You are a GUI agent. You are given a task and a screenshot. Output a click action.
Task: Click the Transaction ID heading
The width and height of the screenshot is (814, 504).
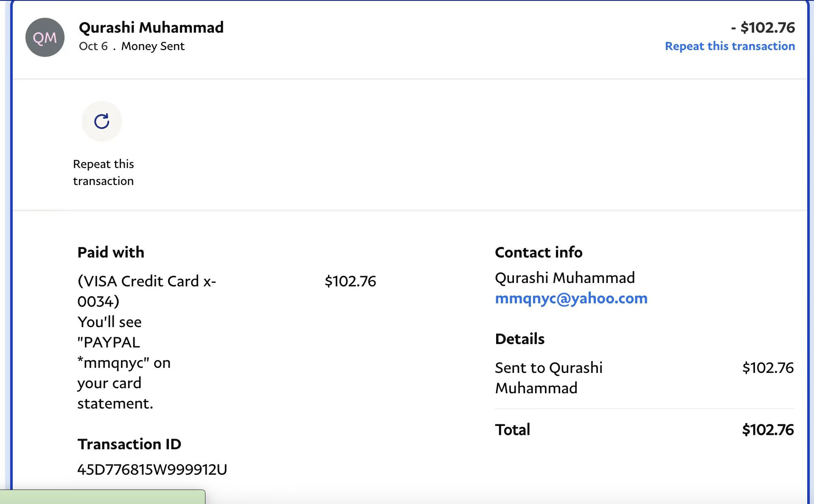pyautogui.click(x=129, y=444)
